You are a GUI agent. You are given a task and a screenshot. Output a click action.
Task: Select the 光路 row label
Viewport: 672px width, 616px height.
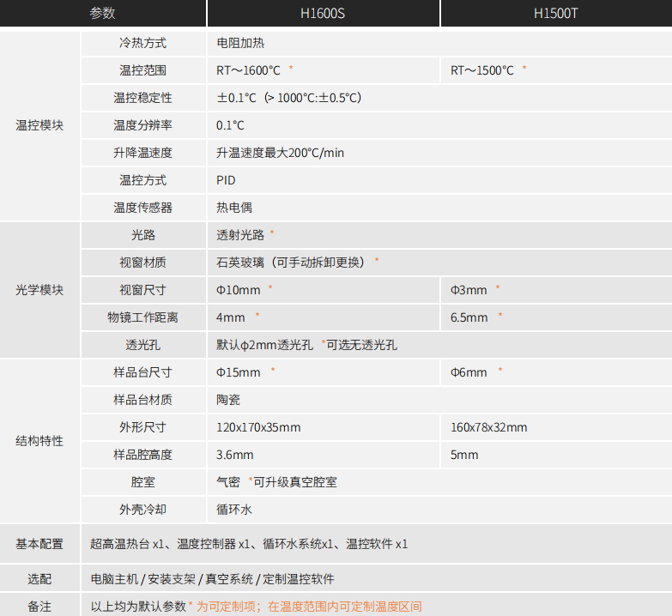[x=142, y=235]
